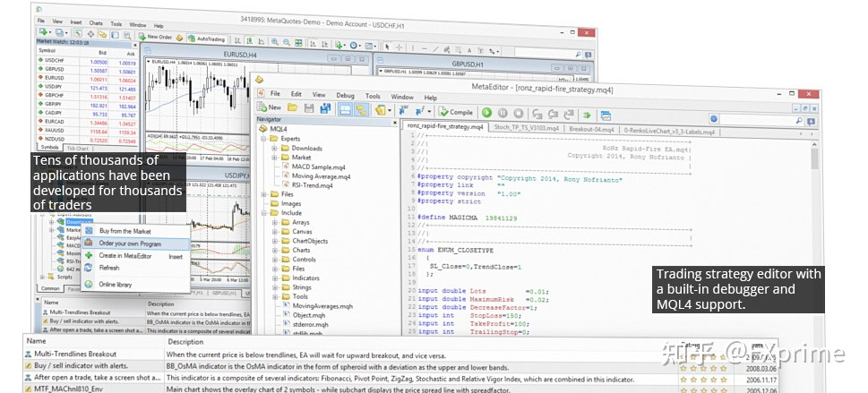Click the pause debugging icon in MetaEditor

pyautogui.click(x=503, y=113)
